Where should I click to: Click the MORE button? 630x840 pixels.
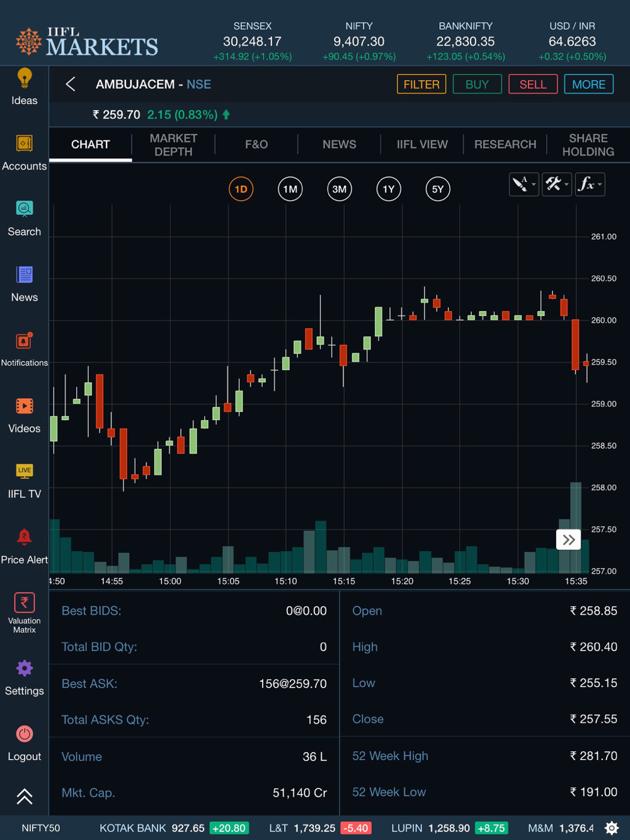pos(588,84)
